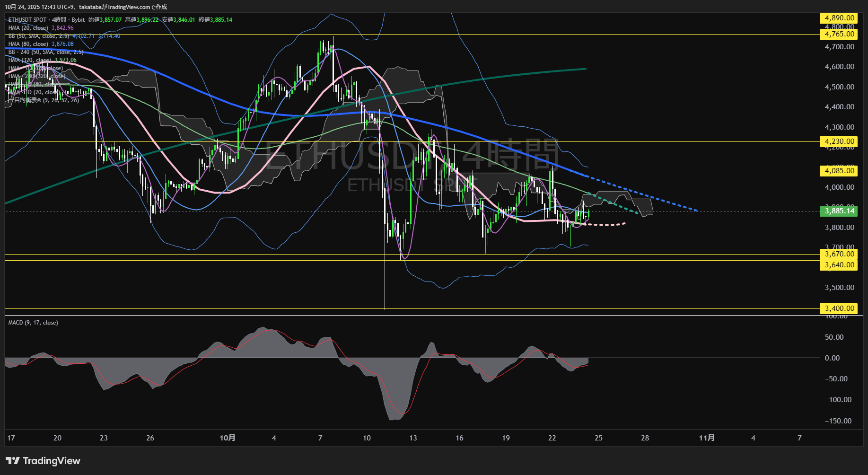Viewport: 868px width, 475px height.
Task: Click the yellow 3,640.00 price label
Action: coord(839,265)
